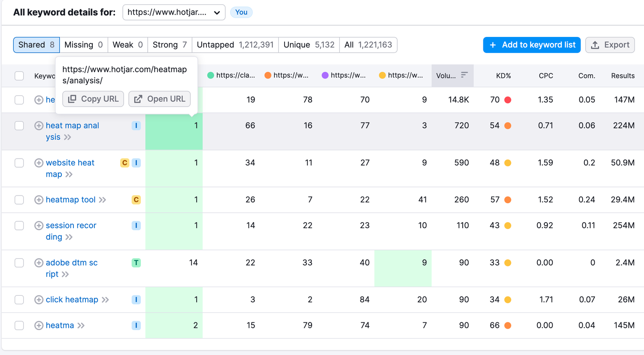Open the click heatmap keyword link
Image resolution: width=644 pixels, height=355 pixels.
click(x=72, y=300)
